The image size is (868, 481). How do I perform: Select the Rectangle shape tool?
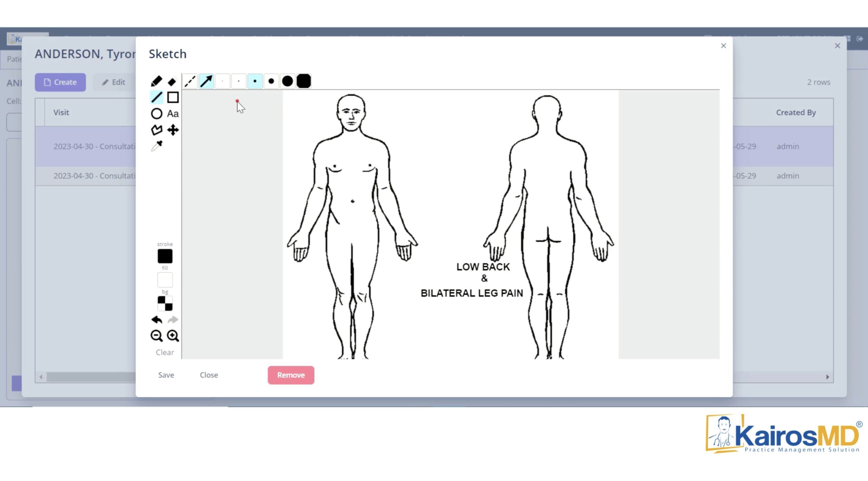173,97
